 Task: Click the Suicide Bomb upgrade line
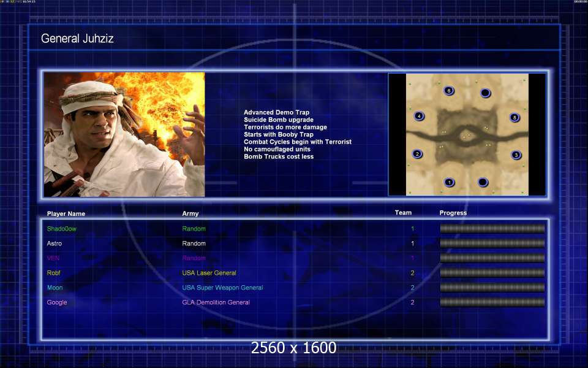279,120
